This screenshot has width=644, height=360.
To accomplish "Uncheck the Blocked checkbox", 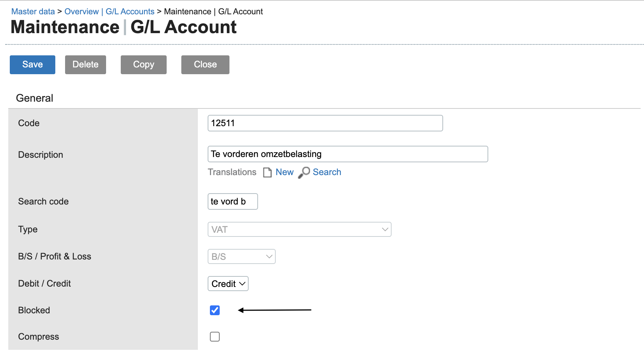I will tap(215, 310).
